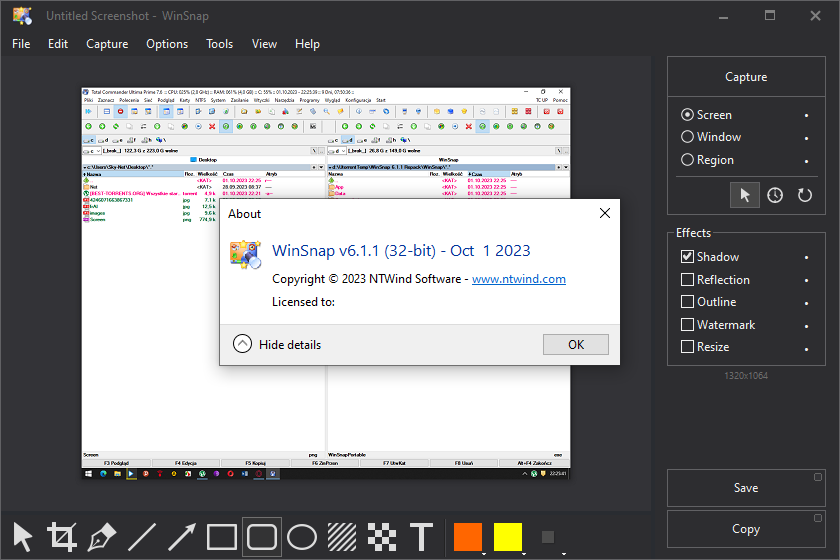Viewport: 840px width, 560px height.
Task: Select the Line tool
Action: pyautogui.click(x=142, y=537)
